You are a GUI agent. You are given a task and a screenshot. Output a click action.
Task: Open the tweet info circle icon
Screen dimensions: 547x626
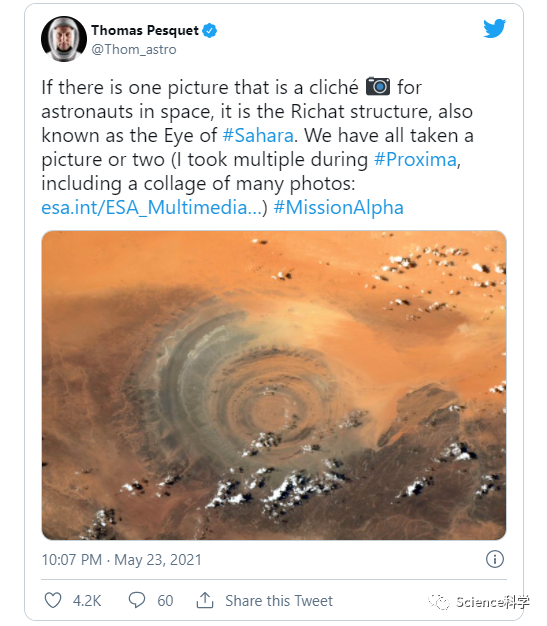pyautogui.click(x=495, y=559)
